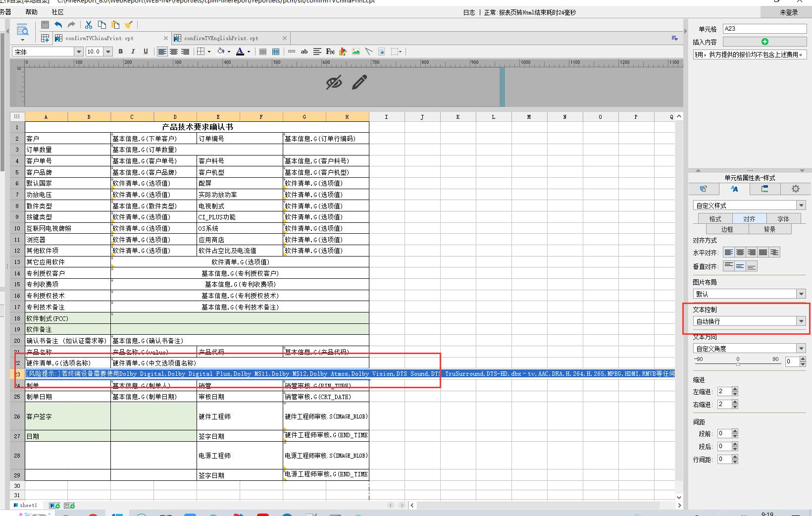Click the add new template icon
This screenshot has width=812, height=516.
(x=45, y=38)
